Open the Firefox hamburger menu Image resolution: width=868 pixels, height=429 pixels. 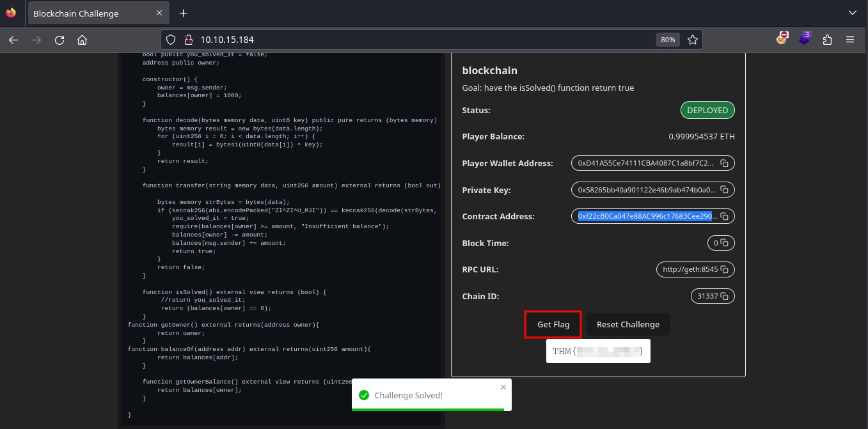point(850,40)
